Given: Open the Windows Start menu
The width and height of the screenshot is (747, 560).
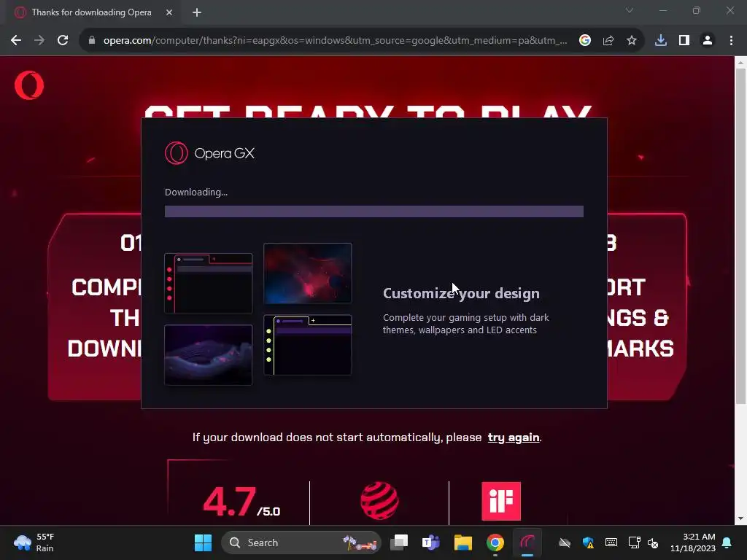Looking at the screenshot, I should tap(203, 542).
